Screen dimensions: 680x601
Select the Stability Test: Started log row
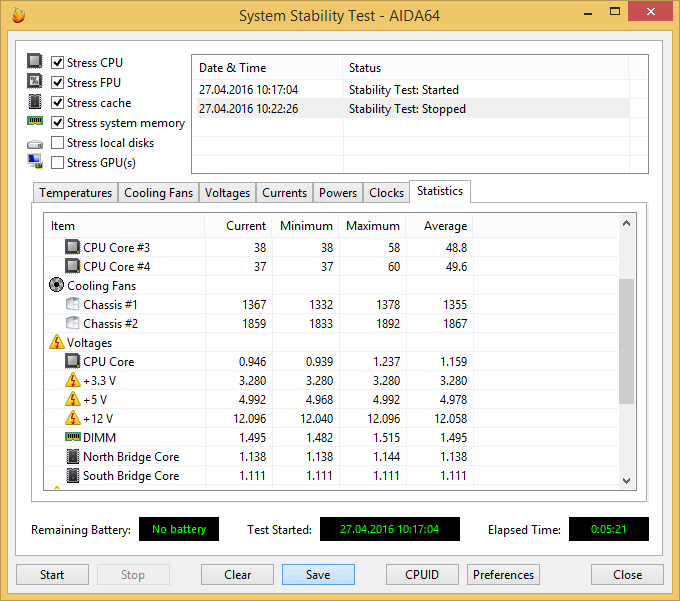click(x=411, y=90)
